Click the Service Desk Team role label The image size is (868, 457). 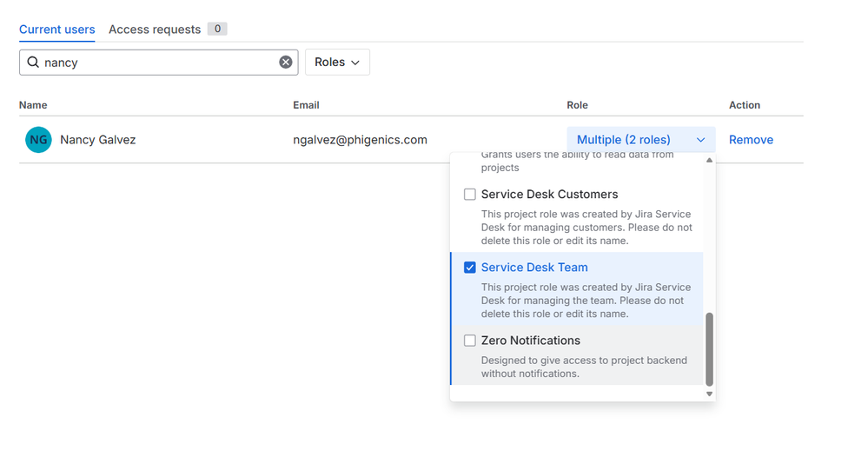(x=534, y=268)
